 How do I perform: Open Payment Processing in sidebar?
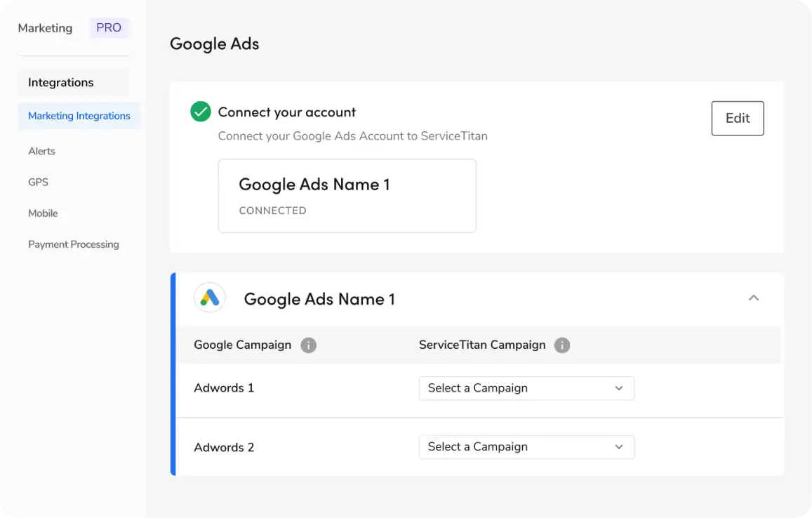point(74,244)
